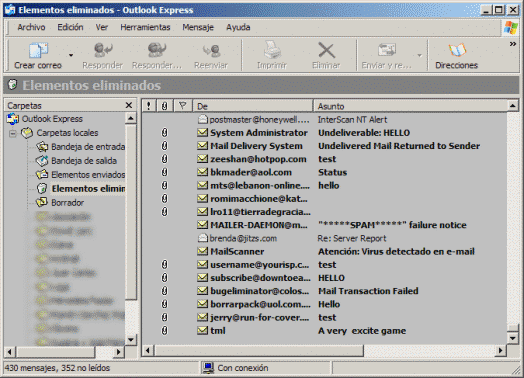Open the Bandeja de entrada folder
524x378 pixels.
tap(81, 147)
